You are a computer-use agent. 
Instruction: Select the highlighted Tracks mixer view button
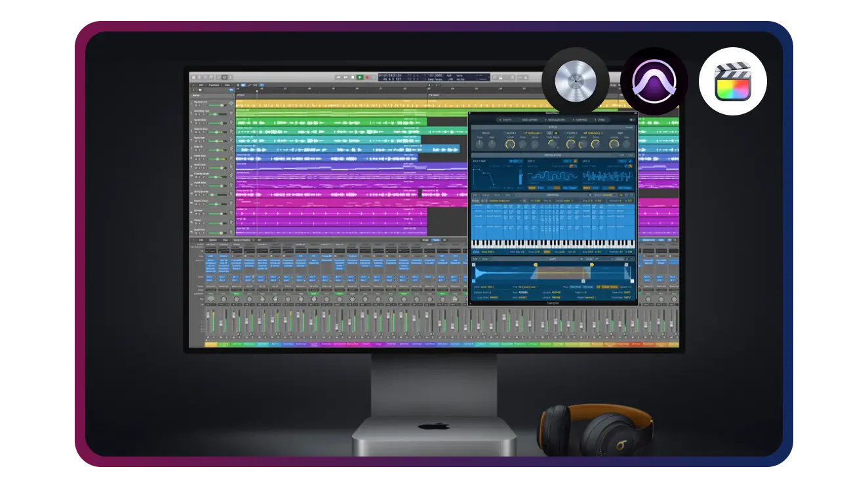pyautogui.click(x=436, y=240)
